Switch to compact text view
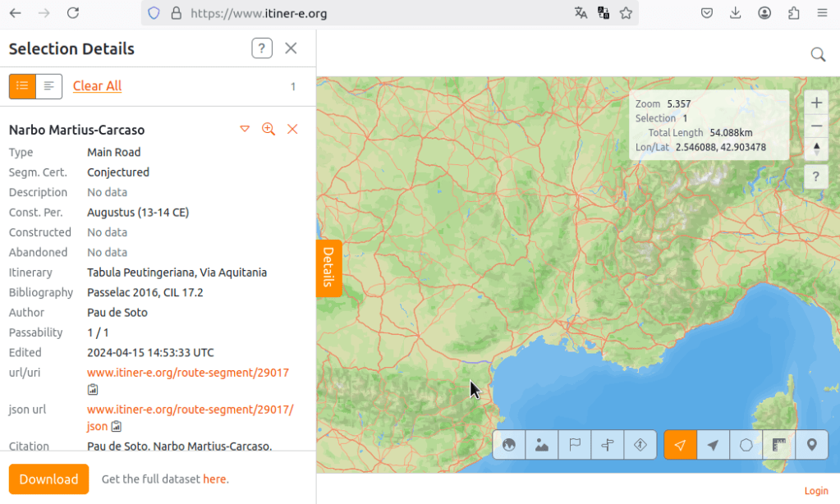The height and width of the screenshot is (504, 840). (49, 86)
